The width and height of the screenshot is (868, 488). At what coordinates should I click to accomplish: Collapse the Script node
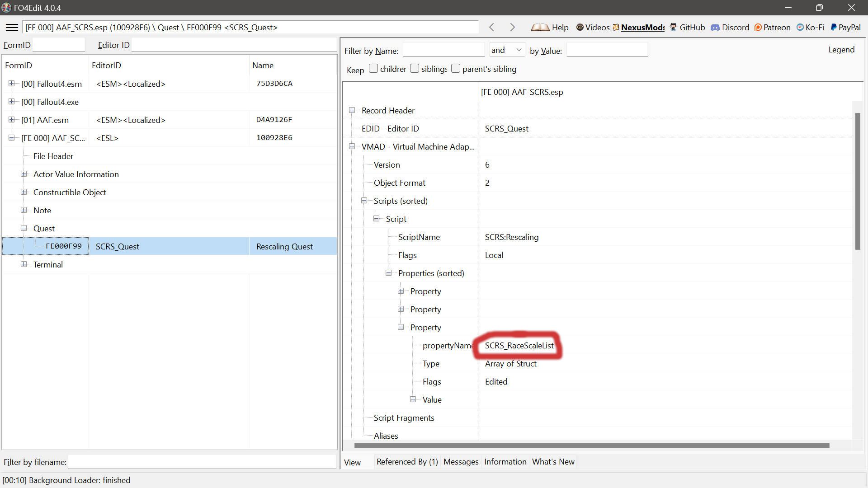coord(377,219)
